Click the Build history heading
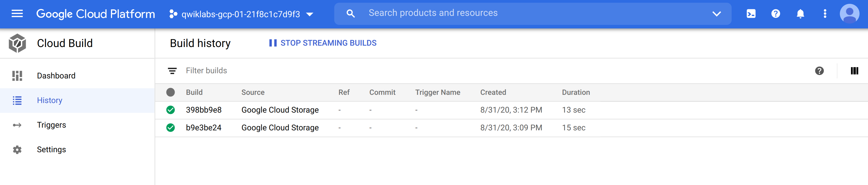This screenshot has height=185, width=868. pos(200,43)
